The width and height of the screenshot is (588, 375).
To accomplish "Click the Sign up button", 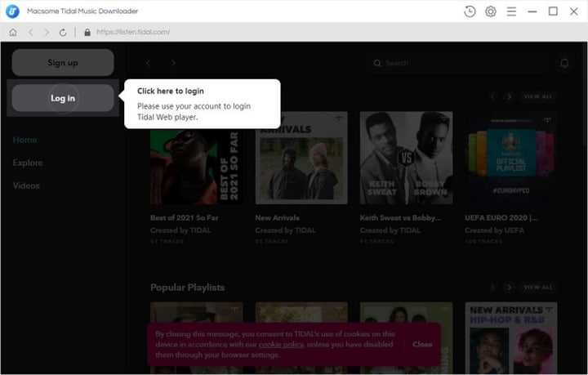I will [x=63, y=63].
